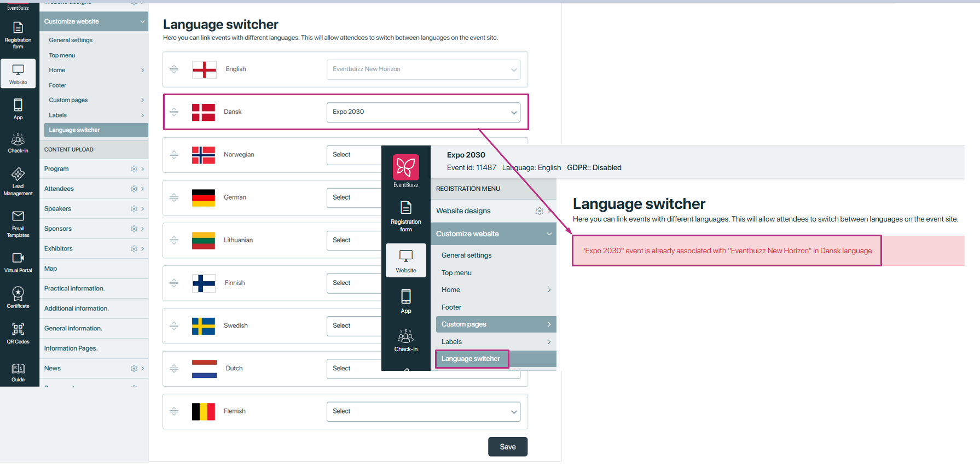Open the Flemish event Select dropdown

pos(424,411)
